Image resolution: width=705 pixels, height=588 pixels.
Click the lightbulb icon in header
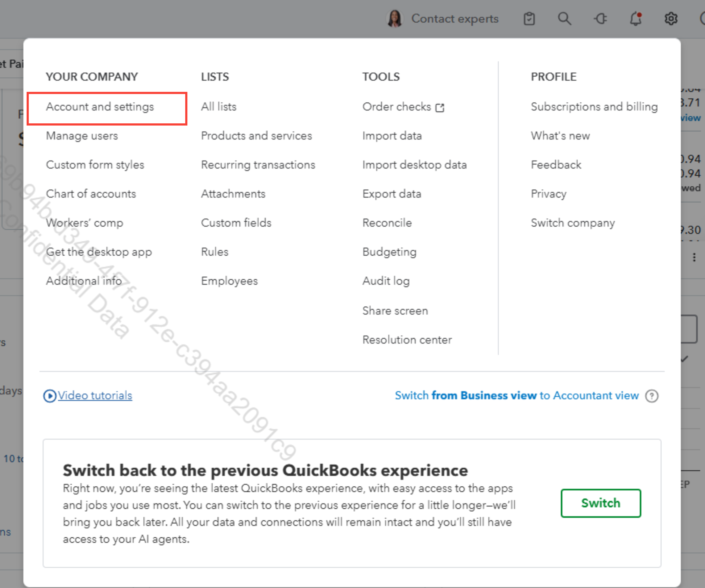(600, 19)
